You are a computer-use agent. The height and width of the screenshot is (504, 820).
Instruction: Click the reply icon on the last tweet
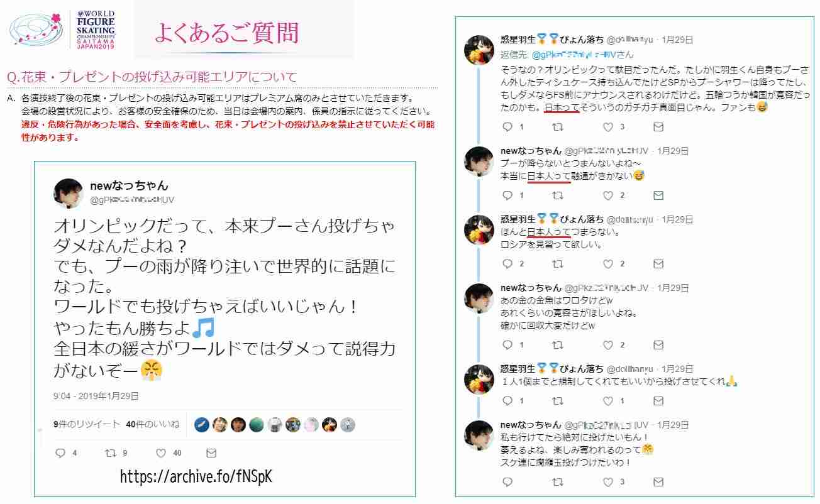509,482
